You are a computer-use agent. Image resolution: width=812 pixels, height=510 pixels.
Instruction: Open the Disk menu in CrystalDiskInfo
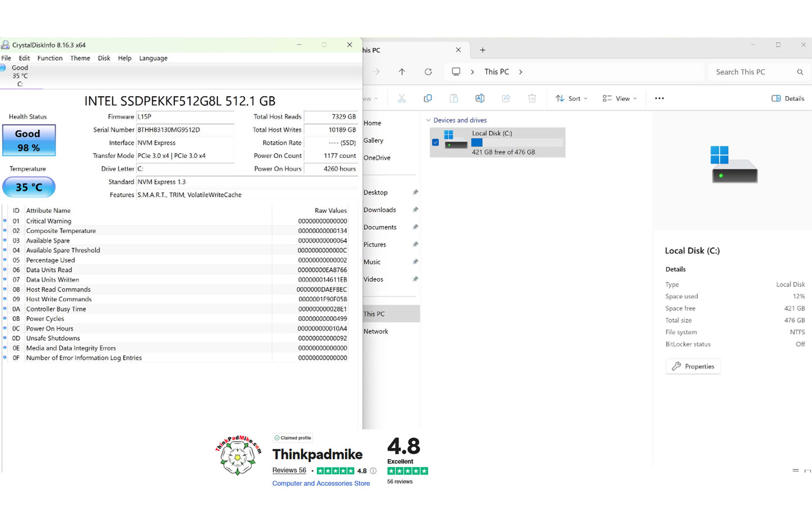(104, 58)
